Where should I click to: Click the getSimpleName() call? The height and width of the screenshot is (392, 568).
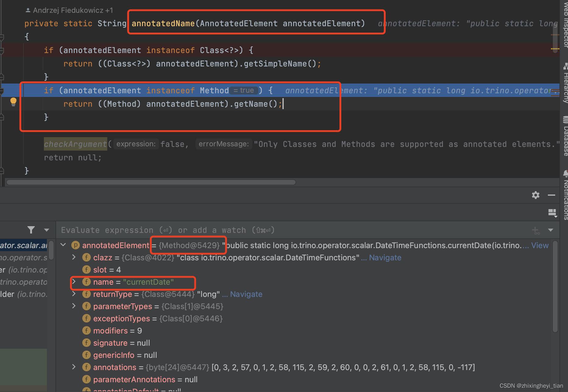[x=280, y=64]
